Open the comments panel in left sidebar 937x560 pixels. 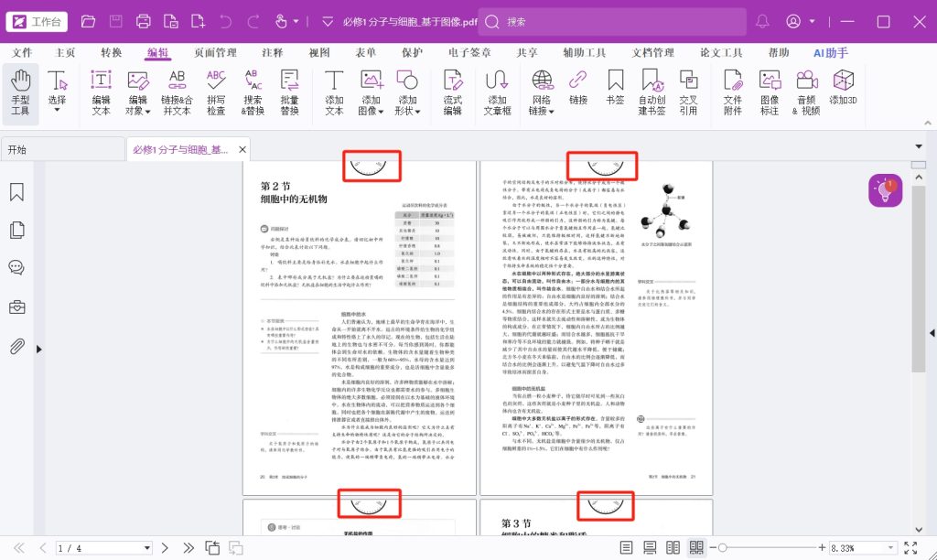tap(16, 268)
